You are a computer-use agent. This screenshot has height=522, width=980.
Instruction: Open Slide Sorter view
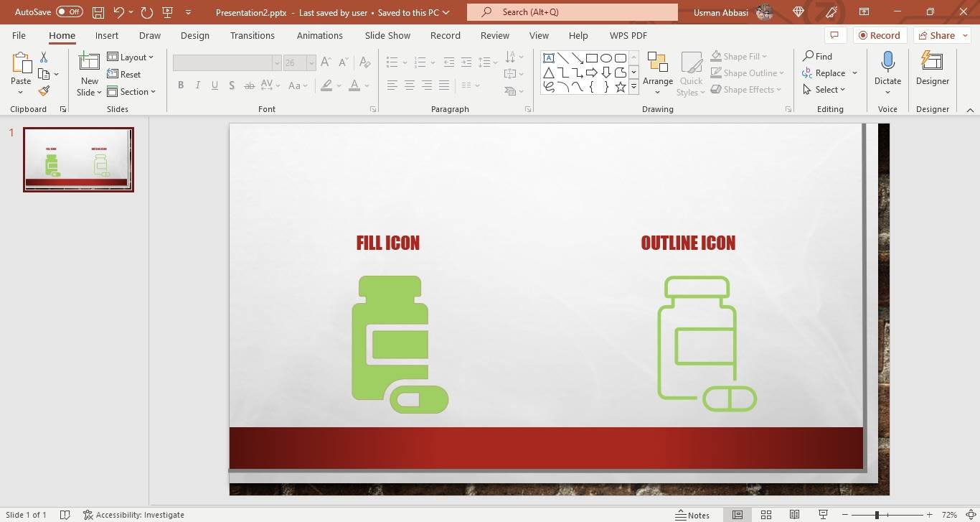click(x=766, y=515)
